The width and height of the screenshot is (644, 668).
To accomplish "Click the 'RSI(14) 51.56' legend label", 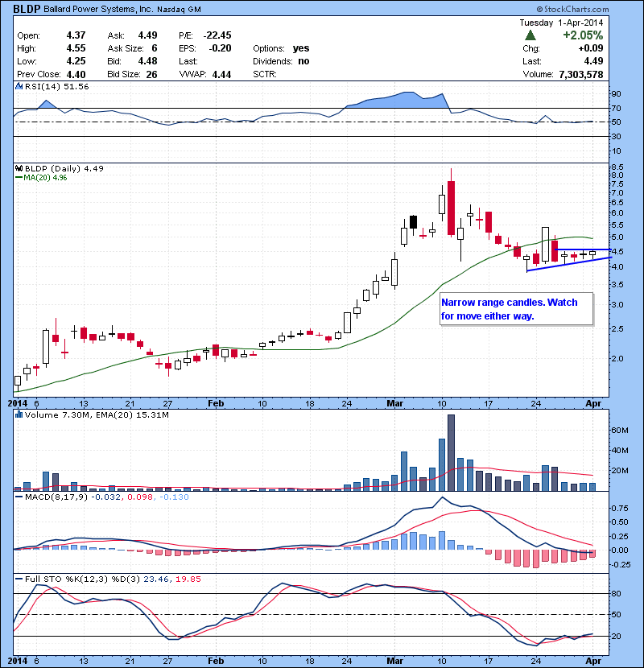I will point(56,86).
